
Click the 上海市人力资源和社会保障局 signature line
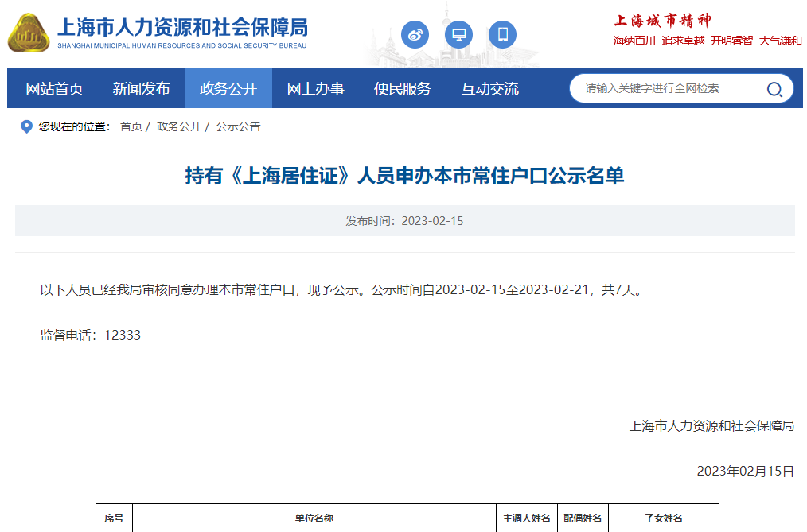711,425
